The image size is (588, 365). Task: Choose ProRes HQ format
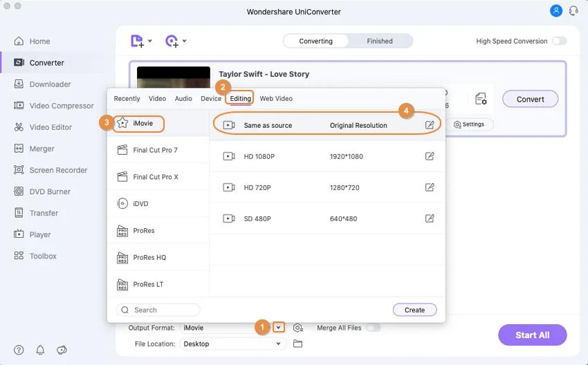158,257
